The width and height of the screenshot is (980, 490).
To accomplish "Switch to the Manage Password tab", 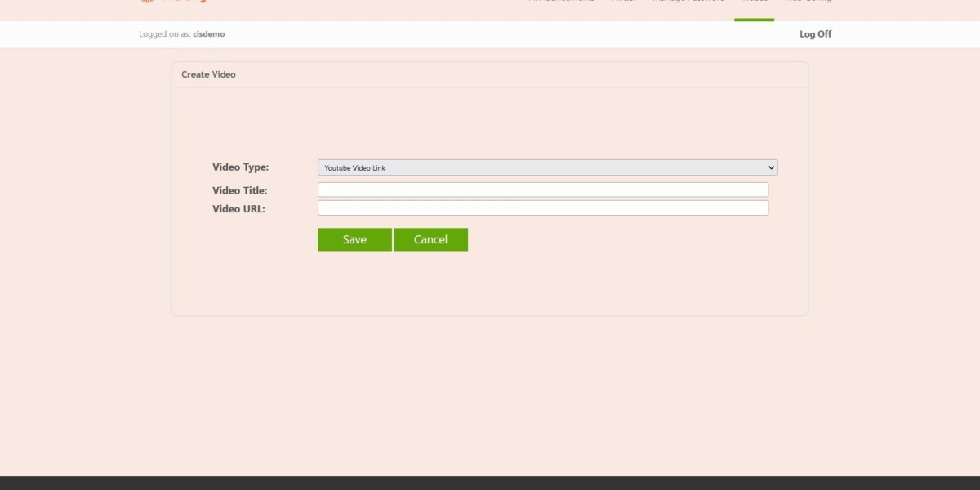I will [688, 2].
